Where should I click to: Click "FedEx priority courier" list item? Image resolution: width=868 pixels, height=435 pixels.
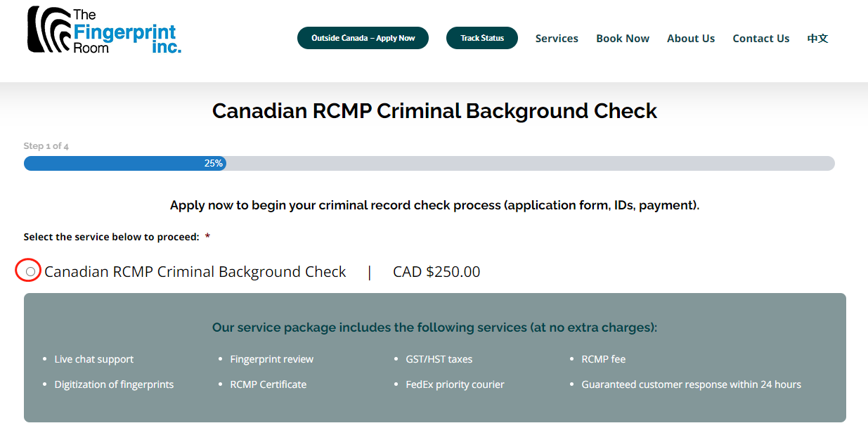click(455, 384)
